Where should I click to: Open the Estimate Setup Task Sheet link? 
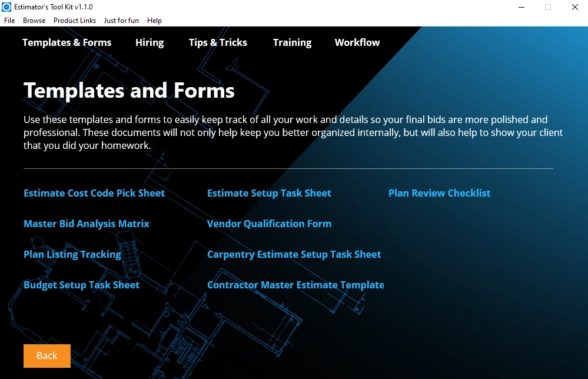[x=269, y=193]
